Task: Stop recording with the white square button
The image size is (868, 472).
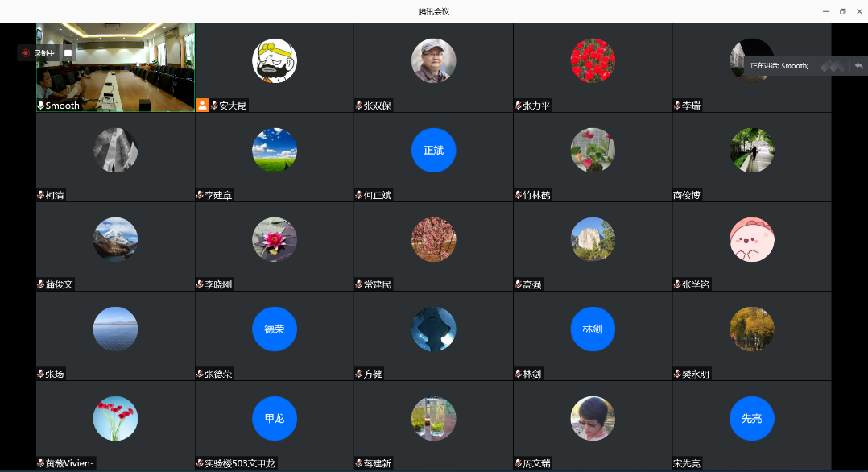Action: (x=68, y=53)
